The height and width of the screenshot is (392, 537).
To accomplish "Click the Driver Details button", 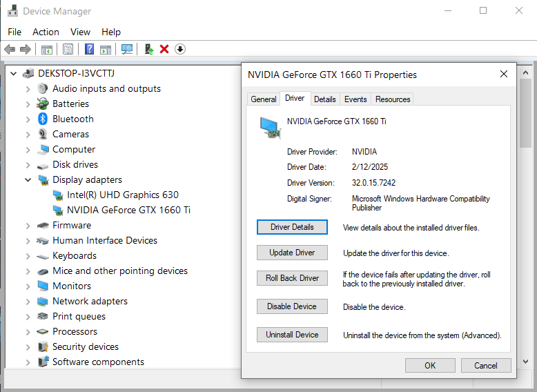I will click(x=292, y=227).
